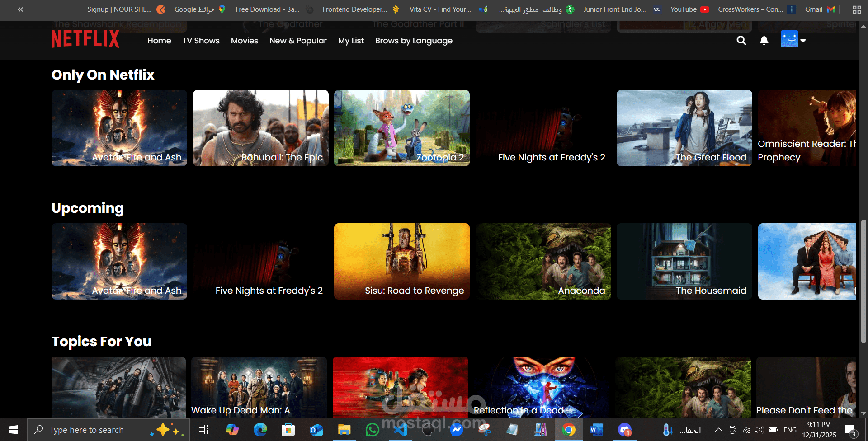This screenshot has width=868, height=441.
Task: Open Snipping Tool from taskbar
Action: [x=484, y=430]
